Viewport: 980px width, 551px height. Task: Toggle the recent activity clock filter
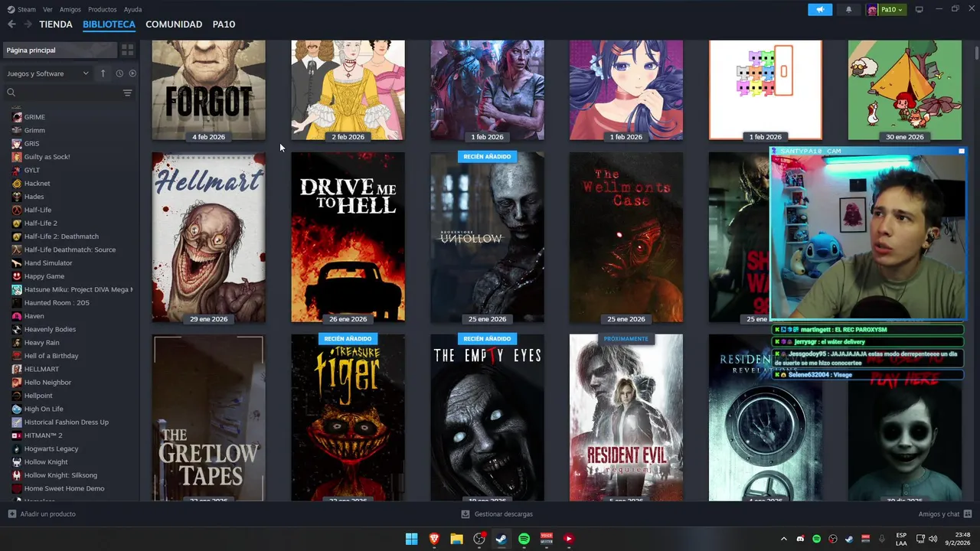click(x=119, y=73)
